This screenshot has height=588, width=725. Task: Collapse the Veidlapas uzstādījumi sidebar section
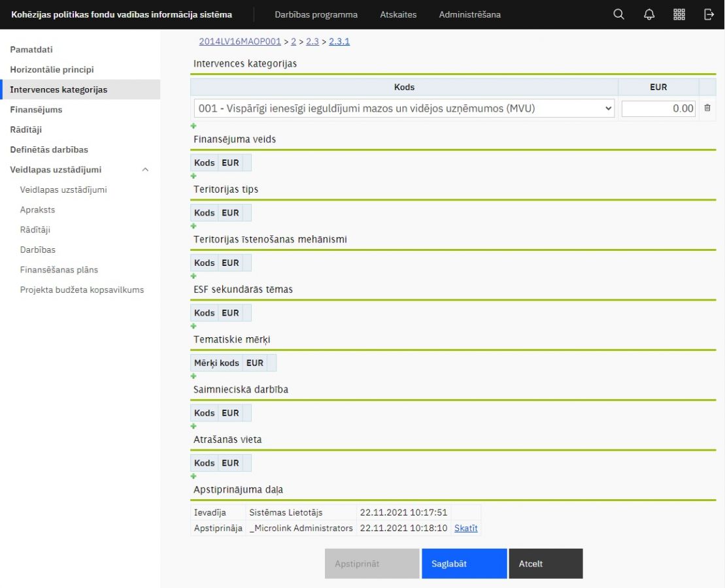[x=145, y=170]
